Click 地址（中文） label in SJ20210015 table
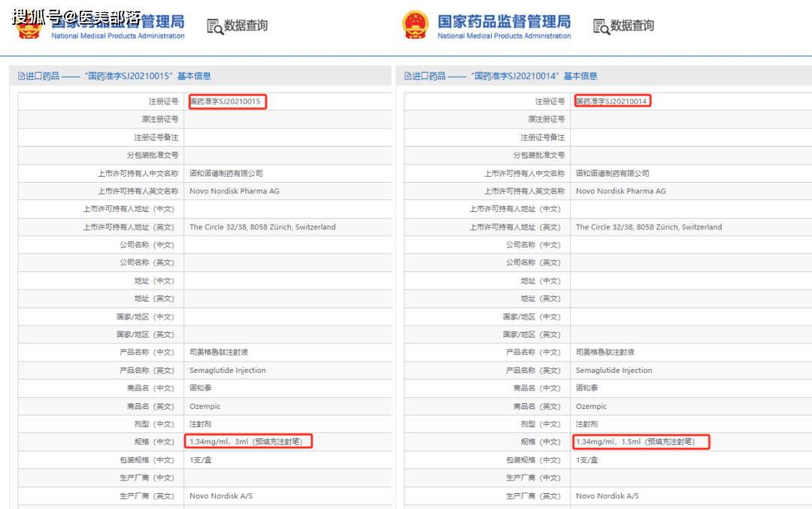Image resolution: width=812 pixels, height=509 pixels. pyautogui.click(x=156, y=280)
